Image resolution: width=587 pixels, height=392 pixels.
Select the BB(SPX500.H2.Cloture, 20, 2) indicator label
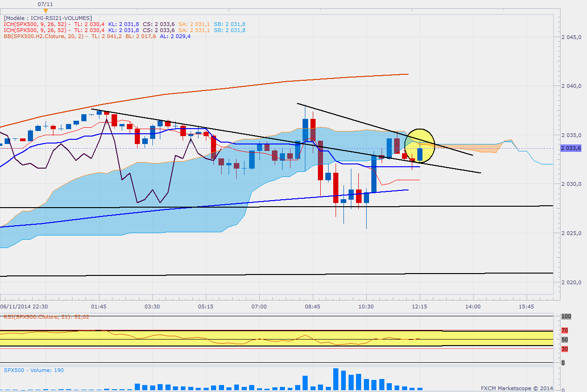pyautogui.click(x=46, y=36)
